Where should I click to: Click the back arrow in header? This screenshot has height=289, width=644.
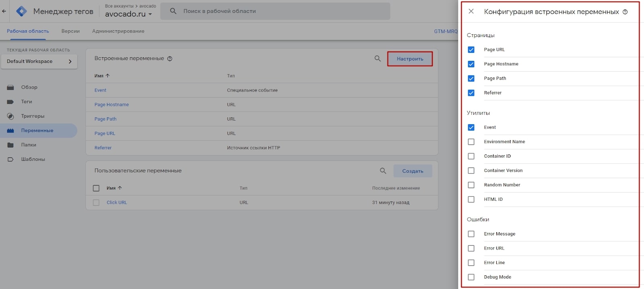tap(4, 11)
